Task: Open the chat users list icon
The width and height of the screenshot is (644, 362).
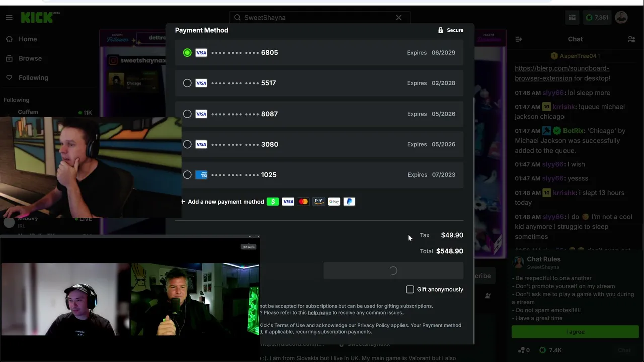Action: click(x=631, y=39)
